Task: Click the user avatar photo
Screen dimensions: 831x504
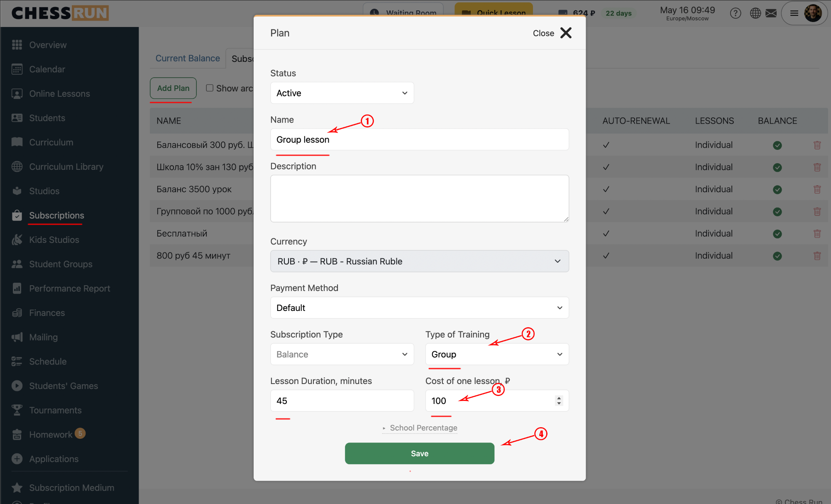Action: coord(813,13)
